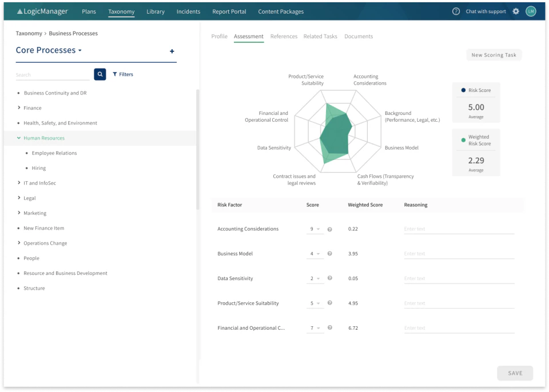Click the help icon beside Accounting Considerations score
The image size is (549, 392).
(x=329, y=229)
